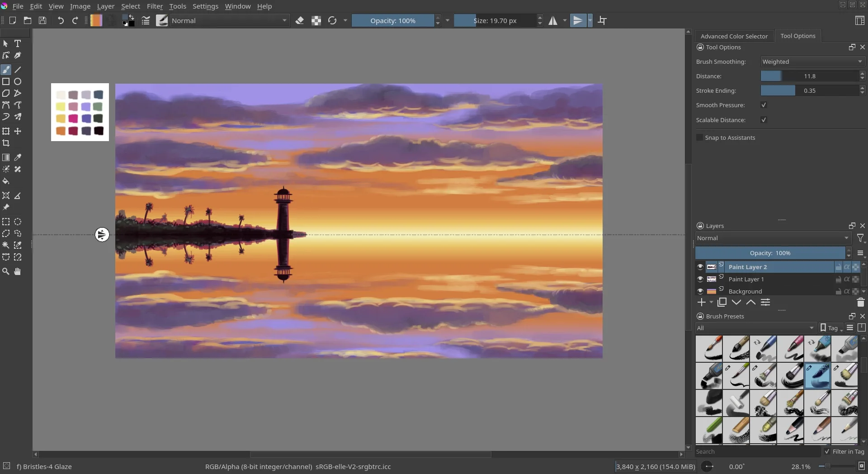Select the Text tool
868x474 pixels.
pyautogui.click(x=18, y=44)
